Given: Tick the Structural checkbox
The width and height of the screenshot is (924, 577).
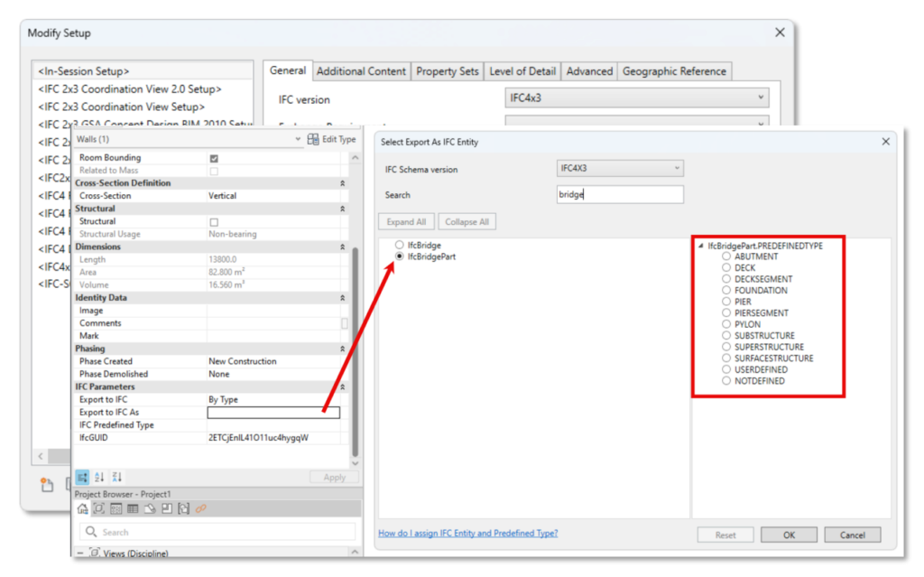Looking at the screenshot, I should tap(214, 221).
